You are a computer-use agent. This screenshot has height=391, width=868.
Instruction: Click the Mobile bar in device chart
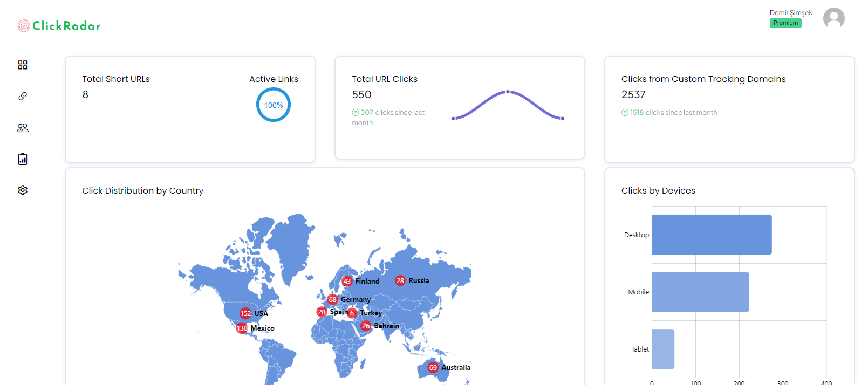pos(700,292)
